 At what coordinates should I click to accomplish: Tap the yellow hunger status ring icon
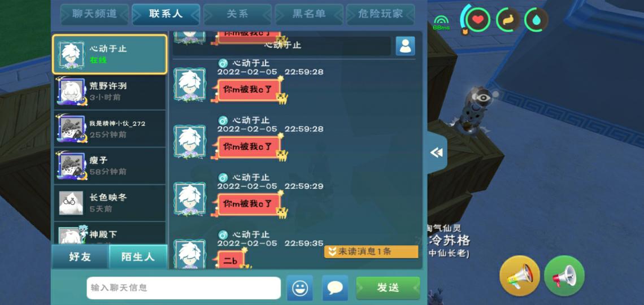[x=507, y=20]
